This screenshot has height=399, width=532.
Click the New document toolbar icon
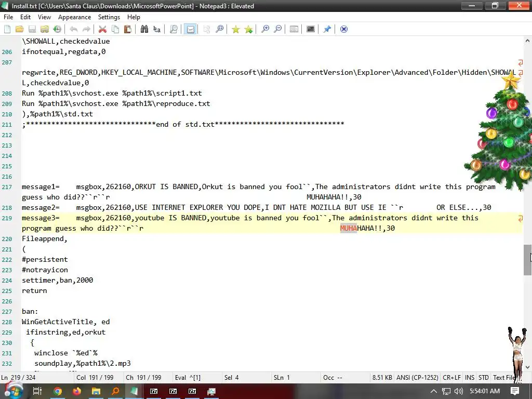[x=7, y=29]
